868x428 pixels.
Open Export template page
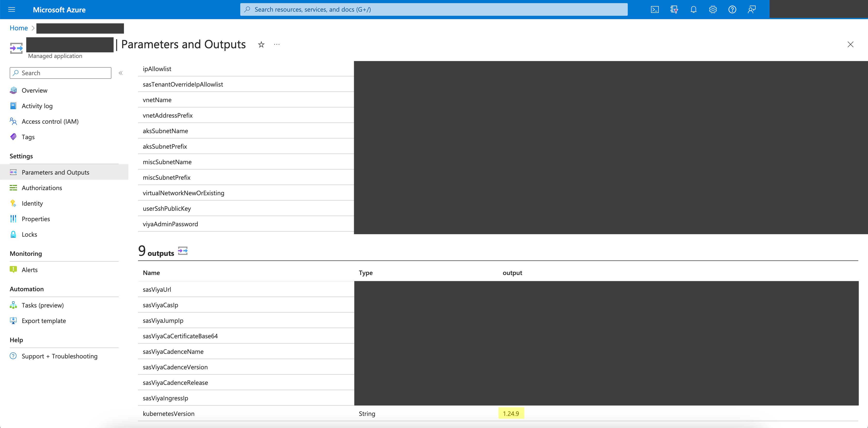pos(44,321)
